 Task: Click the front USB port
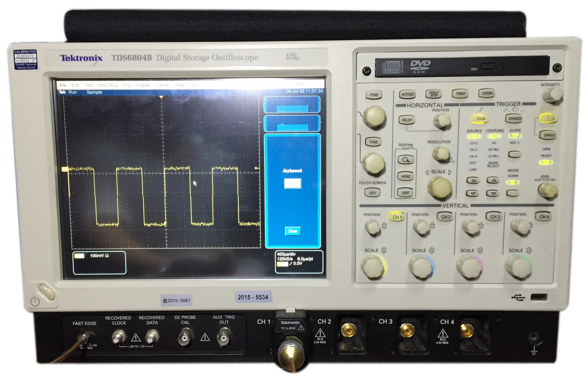[x=539, y=297]
